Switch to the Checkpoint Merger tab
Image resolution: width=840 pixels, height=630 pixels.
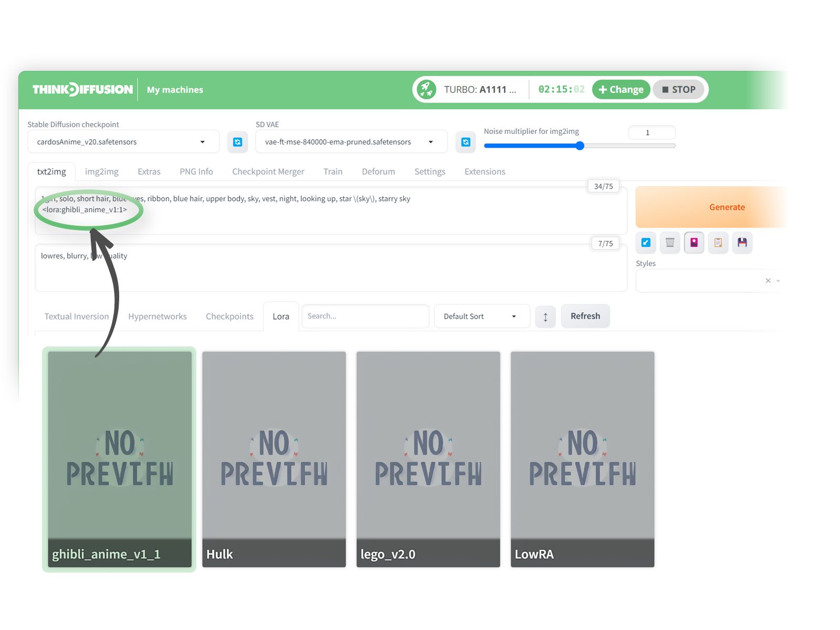click(x=268, y=172)
